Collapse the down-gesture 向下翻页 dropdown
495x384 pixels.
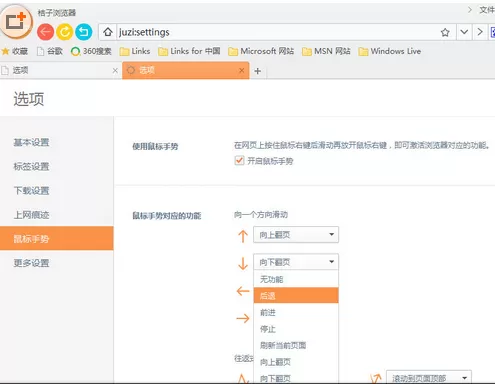(296, 262)
